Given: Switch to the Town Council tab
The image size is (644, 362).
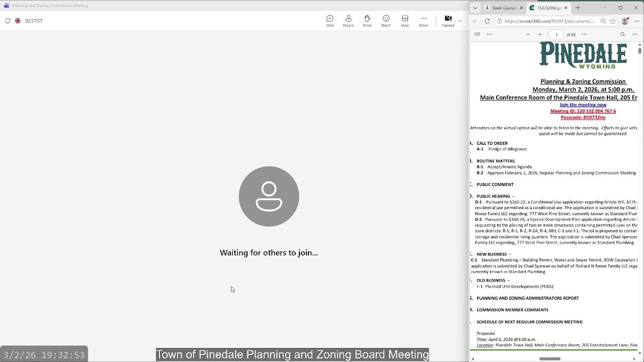Looking at the screenshot, I should (x=504, y=8).
